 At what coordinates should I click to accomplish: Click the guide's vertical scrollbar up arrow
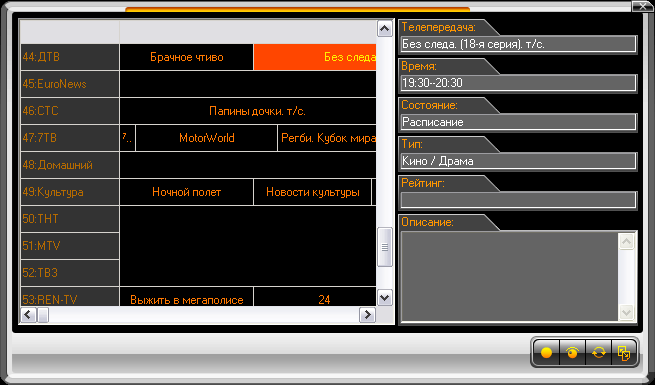(x=384, y=29)
